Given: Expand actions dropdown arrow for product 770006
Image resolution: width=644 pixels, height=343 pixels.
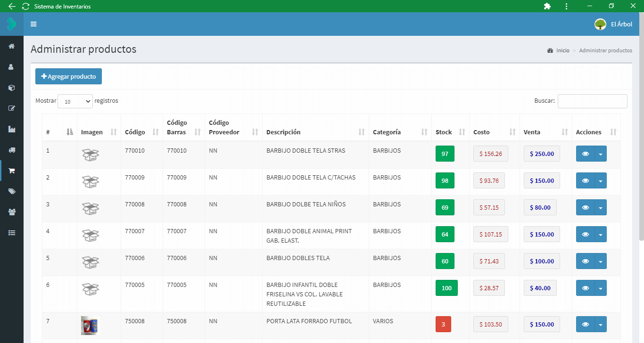Looking at the screenshot, I should pos(601,261).
